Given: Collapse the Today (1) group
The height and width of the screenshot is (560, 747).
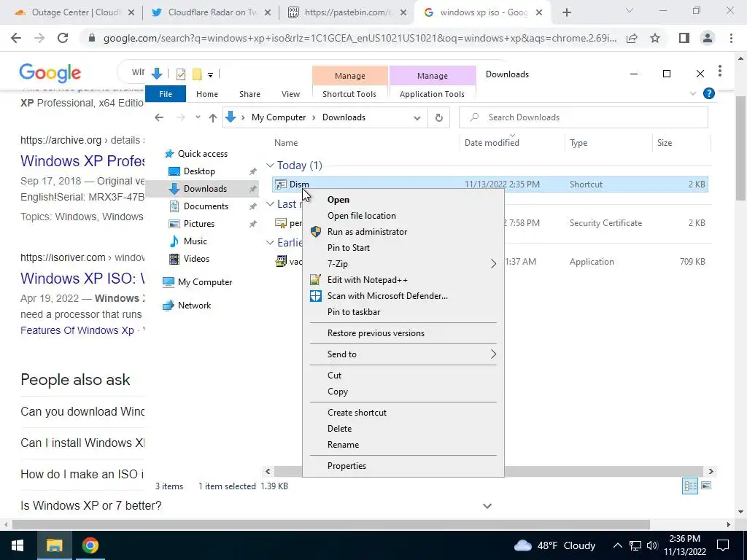Looking at the screenshot, I should click(270, 166).
